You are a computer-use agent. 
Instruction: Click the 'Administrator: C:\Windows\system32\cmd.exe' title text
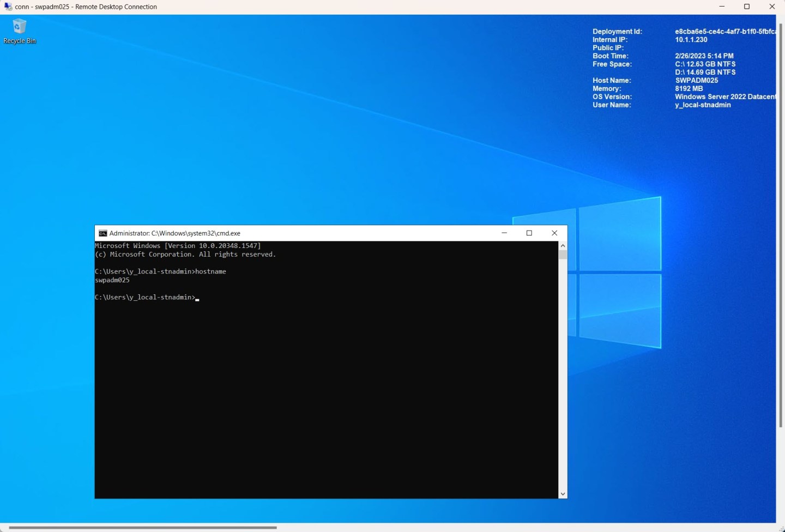coord(174,233)
